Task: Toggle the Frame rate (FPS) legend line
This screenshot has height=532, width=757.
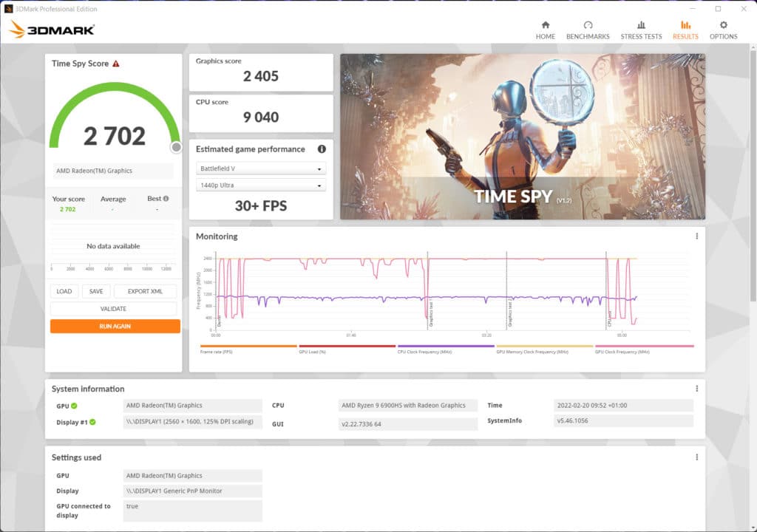Action: (248, 349)
